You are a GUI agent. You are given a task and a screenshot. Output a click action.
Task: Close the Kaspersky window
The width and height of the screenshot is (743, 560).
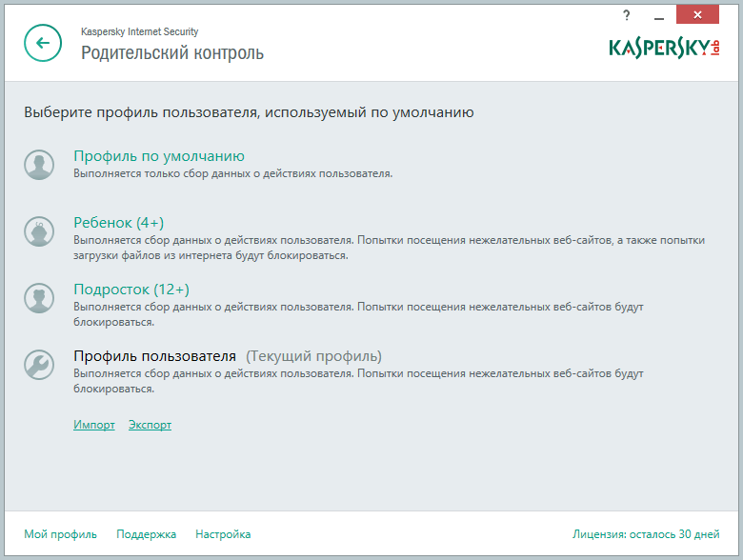(697, 14)
